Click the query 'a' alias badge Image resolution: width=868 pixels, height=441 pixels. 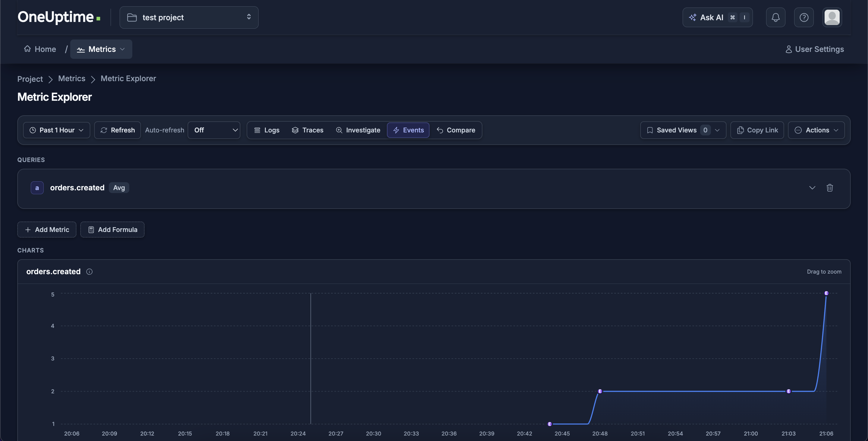pos(37,188)
